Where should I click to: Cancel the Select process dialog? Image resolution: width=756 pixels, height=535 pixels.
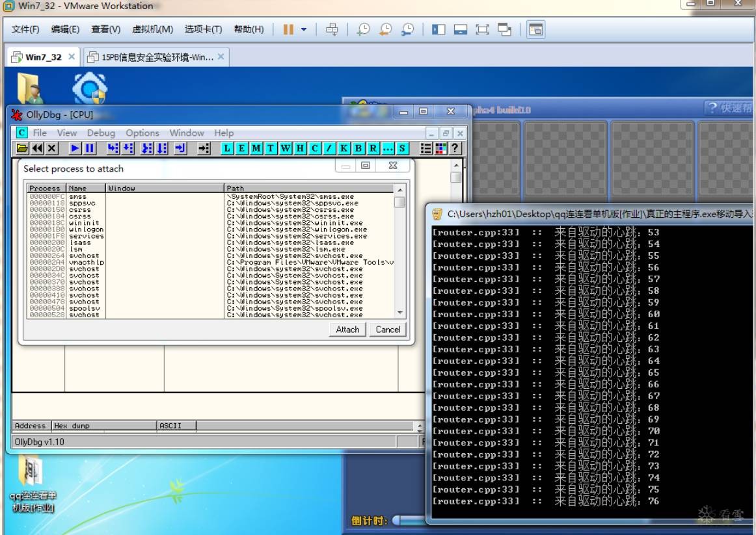pyautogui.click(x=388, y=330)
